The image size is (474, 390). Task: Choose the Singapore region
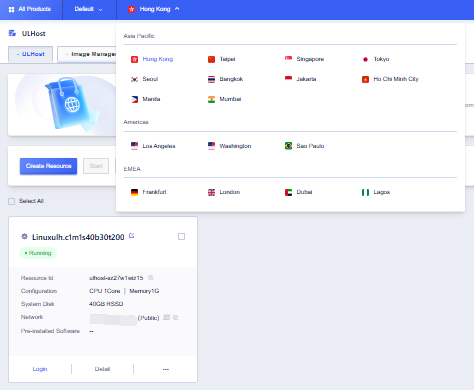click(x=310, y=59)
